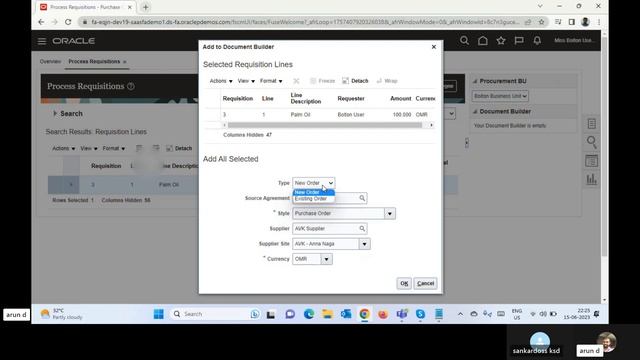Go to Oracle home icon

click(482, 40)
